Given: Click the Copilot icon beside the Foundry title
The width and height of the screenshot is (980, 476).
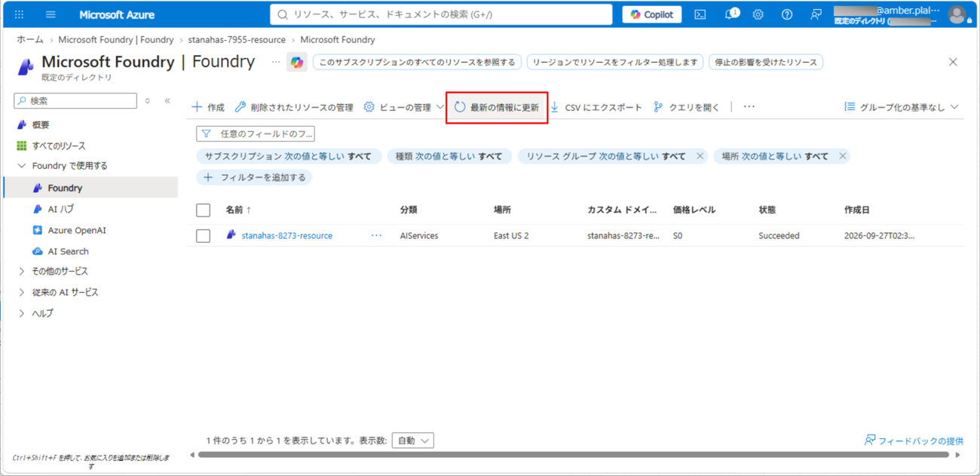Looking at the screenshot, I should [297, 63].
